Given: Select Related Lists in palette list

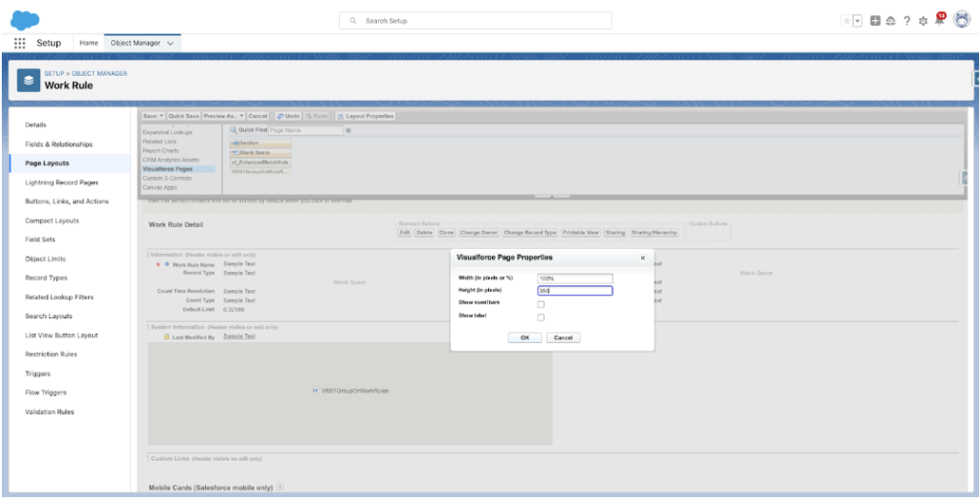Looking at the screenshot, I should click(x=160, y=142).
